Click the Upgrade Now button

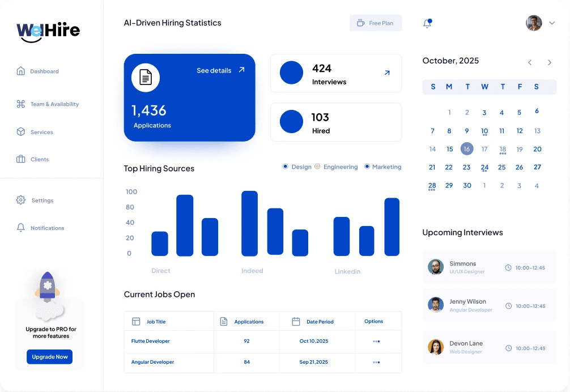click(49, 357)
